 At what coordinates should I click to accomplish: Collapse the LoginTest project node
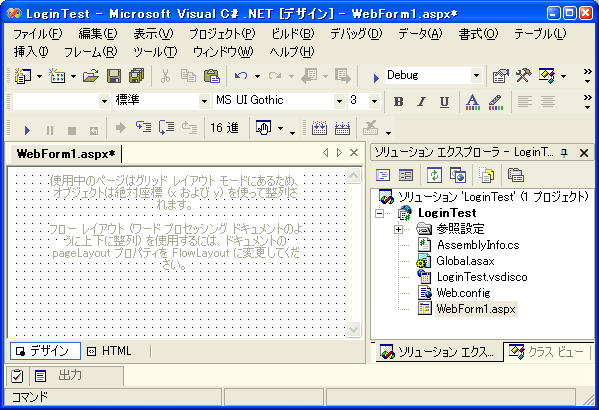pos(380,213)
